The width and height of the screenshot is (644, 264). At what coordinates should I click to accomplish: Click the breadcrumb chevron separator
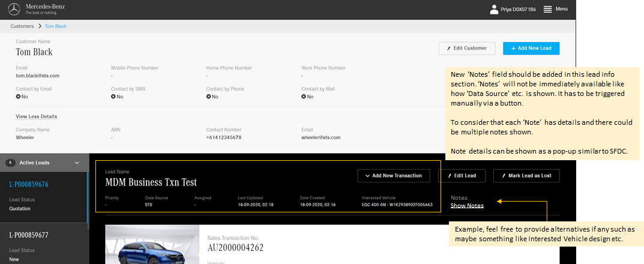click(40, 26)
